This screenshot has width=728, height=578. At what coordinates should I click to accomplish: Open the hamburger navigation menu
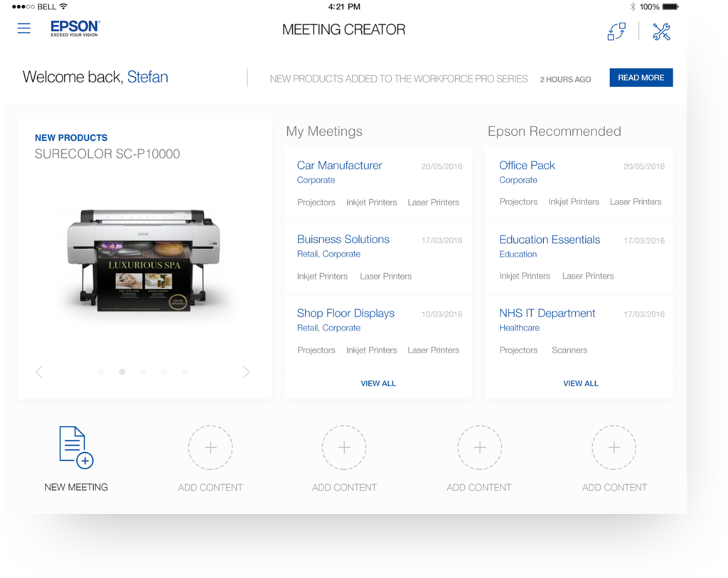click(x=23, y=28)
